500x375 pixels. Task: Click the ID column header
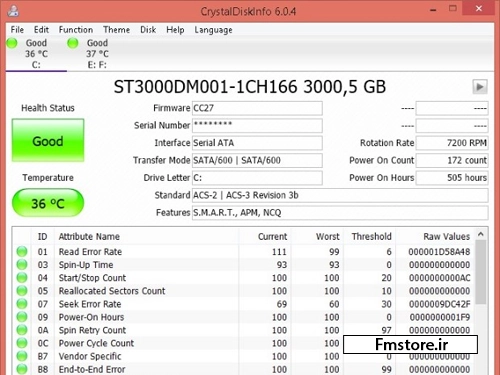coord(42,236)
